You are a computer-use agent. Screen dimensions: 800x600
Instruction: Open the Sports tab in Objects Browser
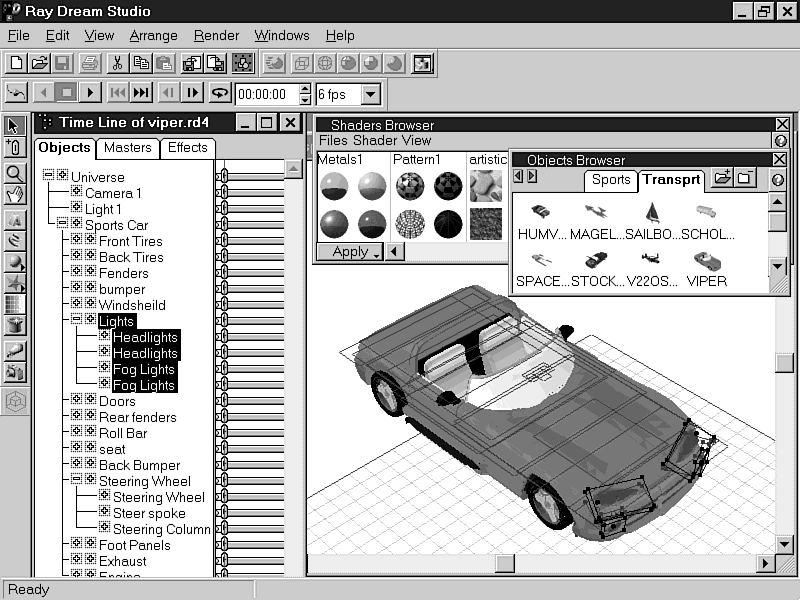(x=610, y=180)
